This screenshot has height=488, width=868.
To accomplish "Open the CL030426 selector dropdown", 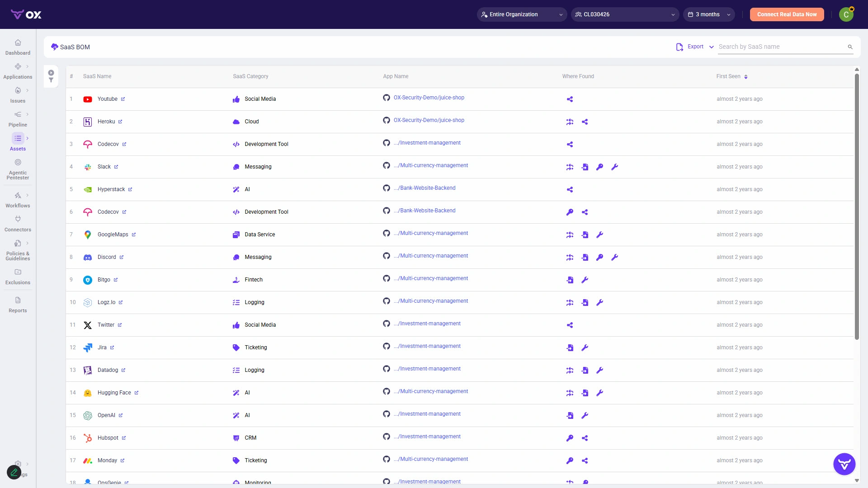I will pos(625,14).
